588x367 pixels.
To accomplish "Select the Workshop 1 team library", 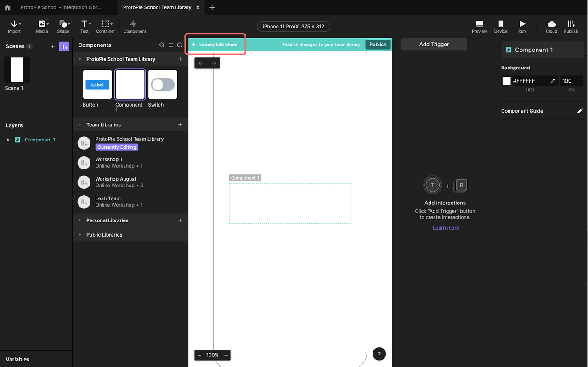I will (130, 163).
